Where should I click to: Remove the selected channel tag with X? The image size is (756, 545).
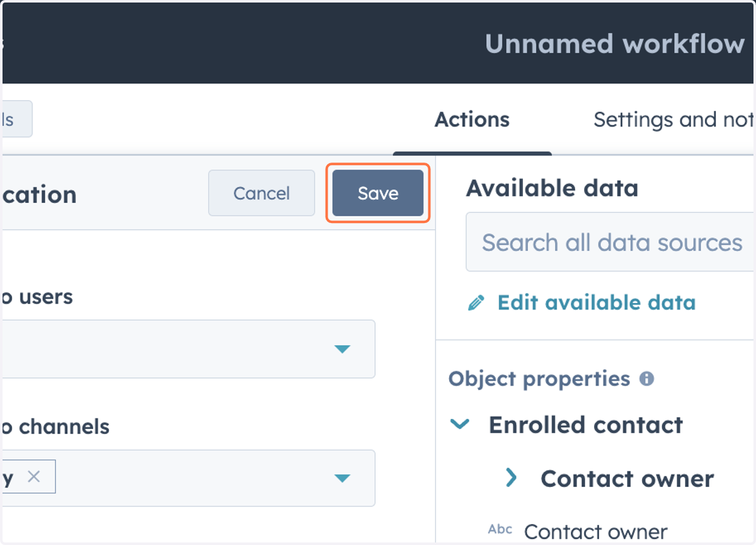coord(34,477)
